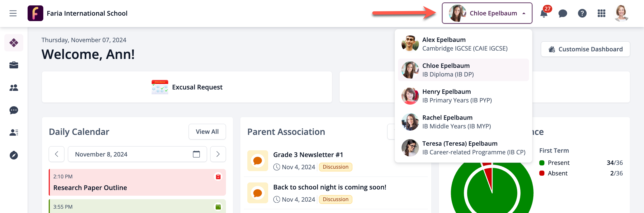
Task: Switch to Henry Epelbaum IB PYP
Action: coord(463,96)
